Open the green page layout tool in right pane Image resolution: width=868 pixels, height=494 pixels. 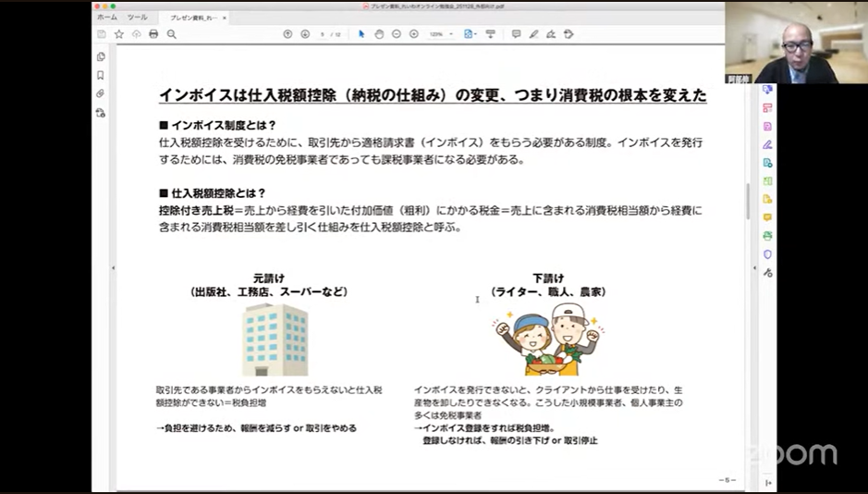(767, 181)
